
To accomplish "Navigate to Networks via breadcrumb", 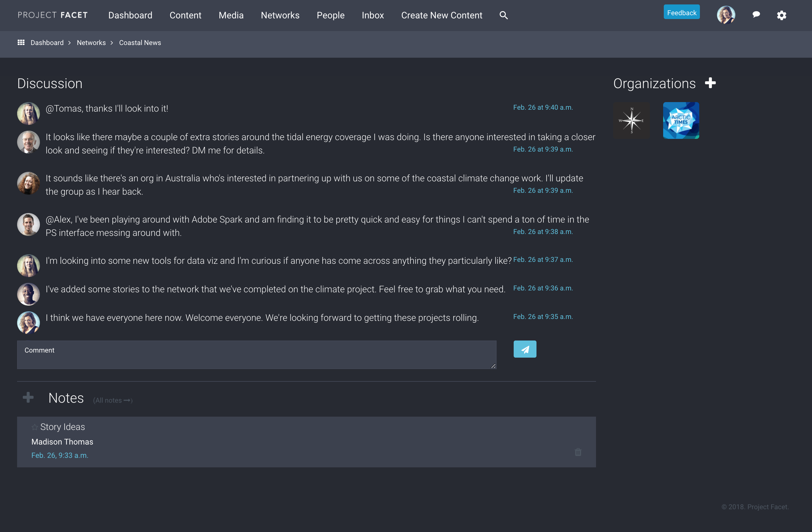I will 91,42.
